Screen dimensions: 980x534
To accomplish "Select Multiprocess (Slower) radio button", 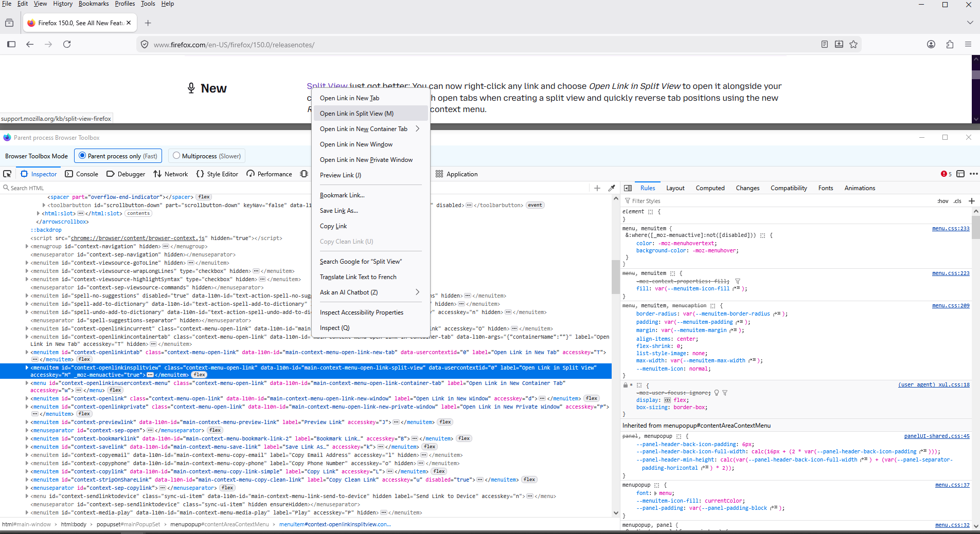I will [176, 156].
